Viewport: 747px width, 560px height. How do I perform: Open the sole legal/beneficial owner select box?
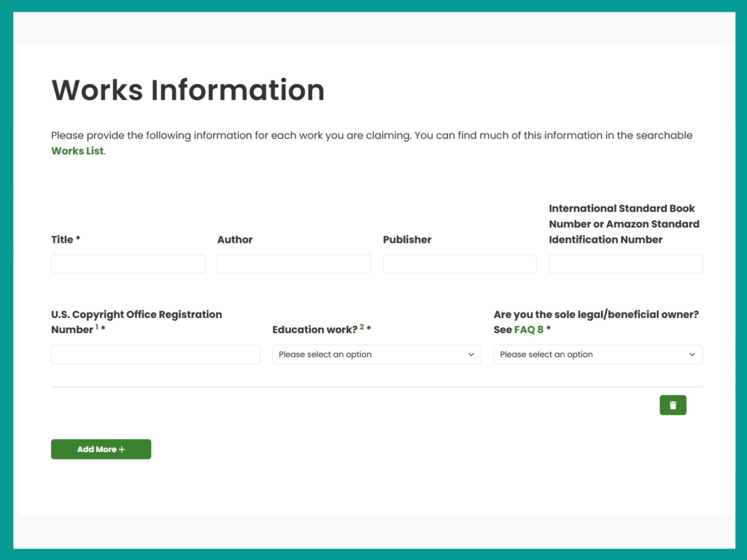597,354
